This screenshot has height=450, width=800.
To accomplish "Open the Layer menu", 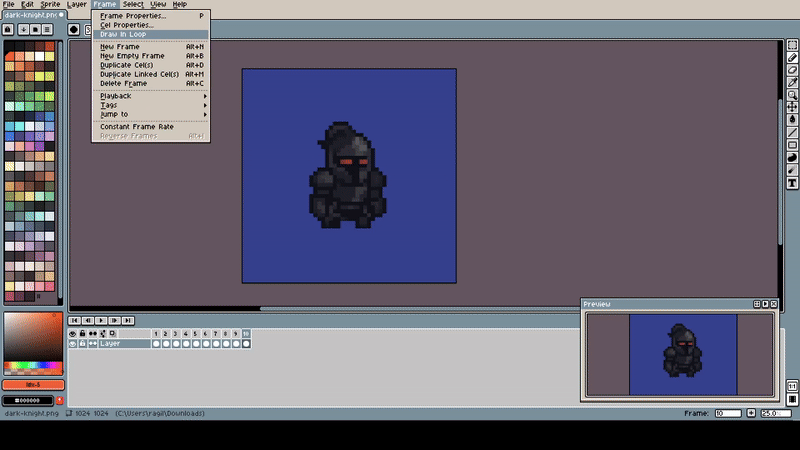I will coord(77,4).
